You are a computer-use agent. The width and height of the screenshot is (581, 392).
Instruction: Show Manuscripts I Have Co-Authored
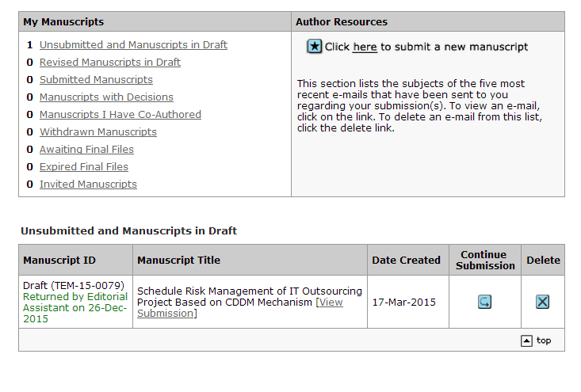120,115
